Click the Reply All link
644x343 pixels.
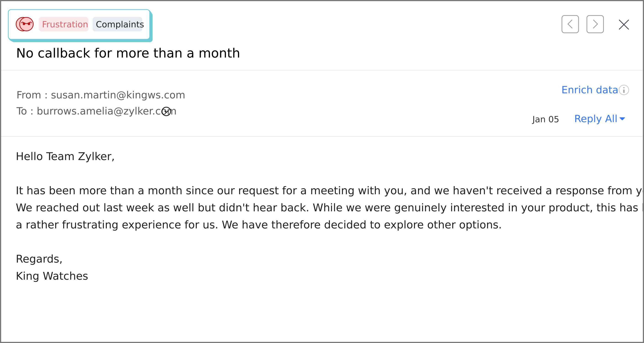(596, 119)
